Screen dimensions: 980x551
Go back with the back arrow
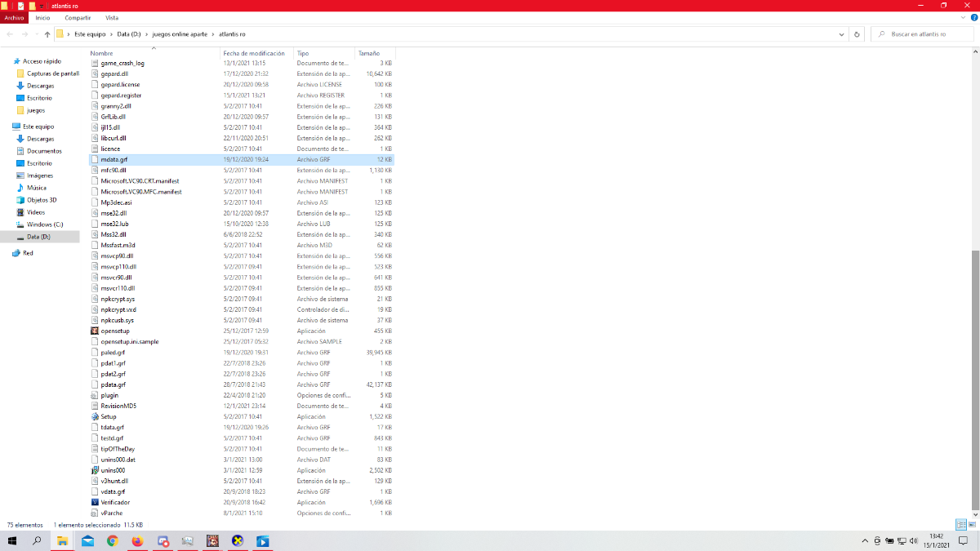point(10,34)
